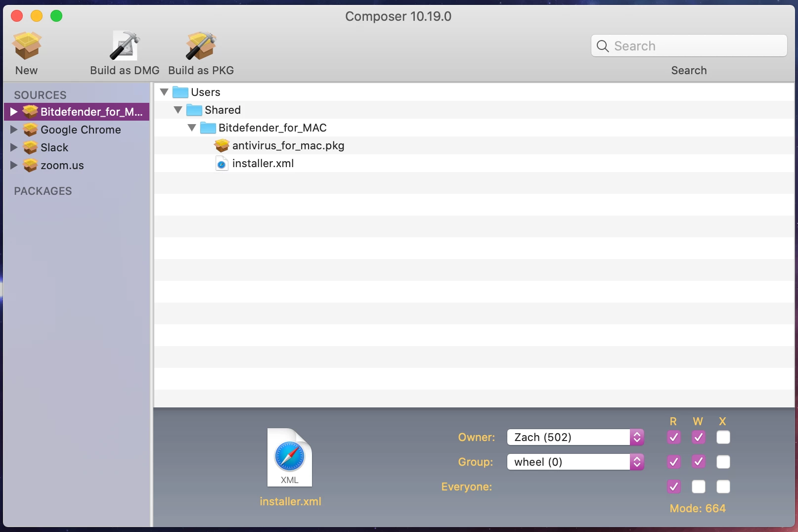Viewport: 798px width, 532px height.
Task: Toggle Owner read permission checkbox
Action: click(673, 437)
